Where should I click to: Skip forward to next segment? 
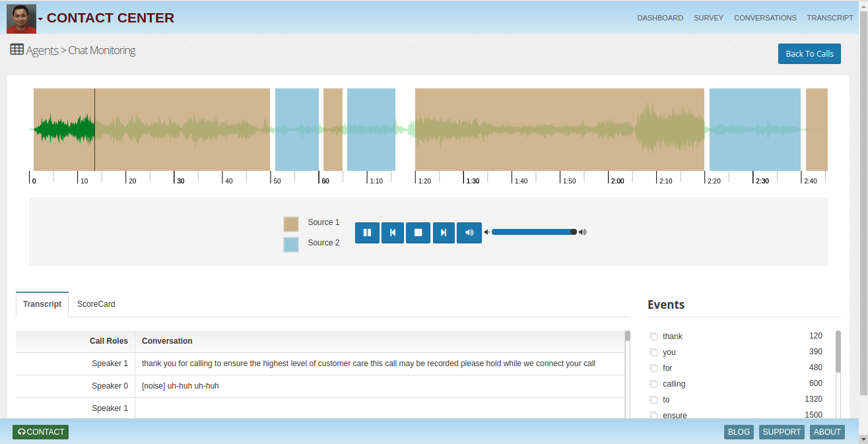point(444,232)
